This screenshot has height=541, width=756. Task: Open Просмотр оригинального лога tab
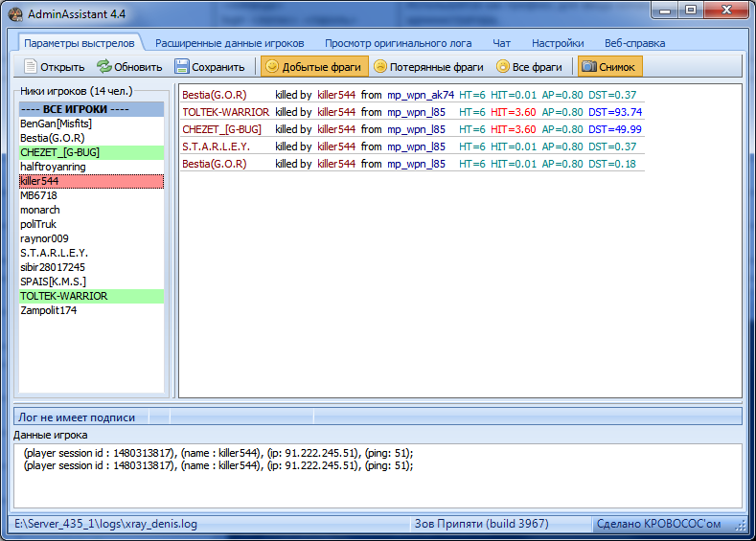[x=399, y=43]
